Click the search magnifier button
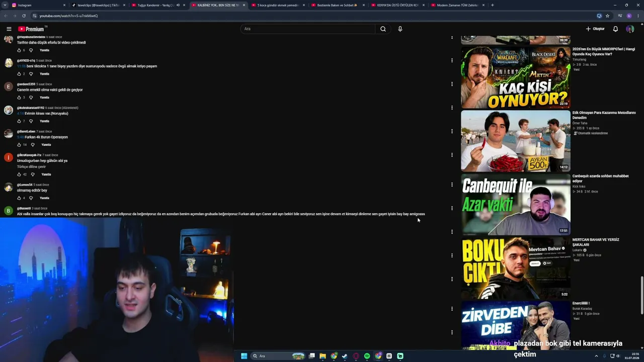The image size is (644, 362). (383, 29)
